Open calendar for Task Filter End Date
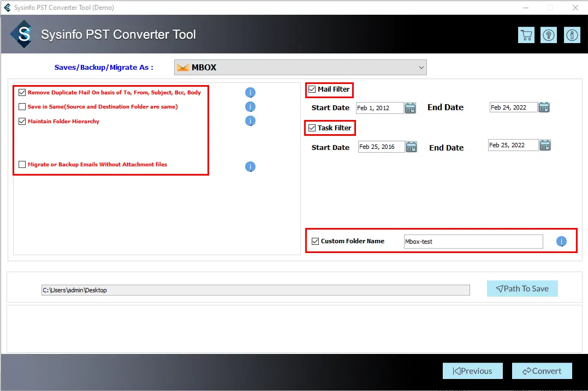The height and width of the screenshot is (391, 588). click(x=545, y=145)
